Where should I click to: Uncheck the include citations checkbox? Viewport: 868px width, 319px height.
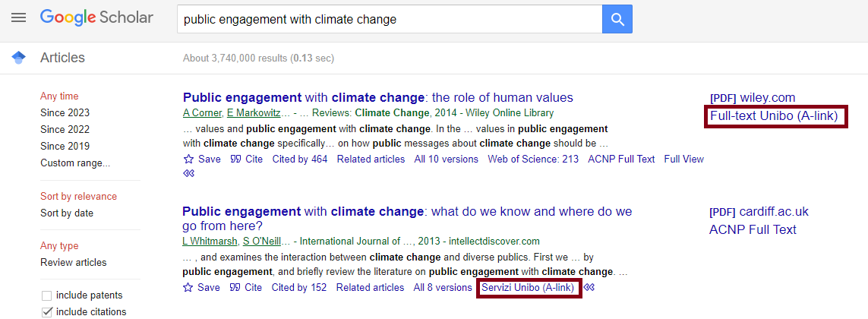point(47,312)
